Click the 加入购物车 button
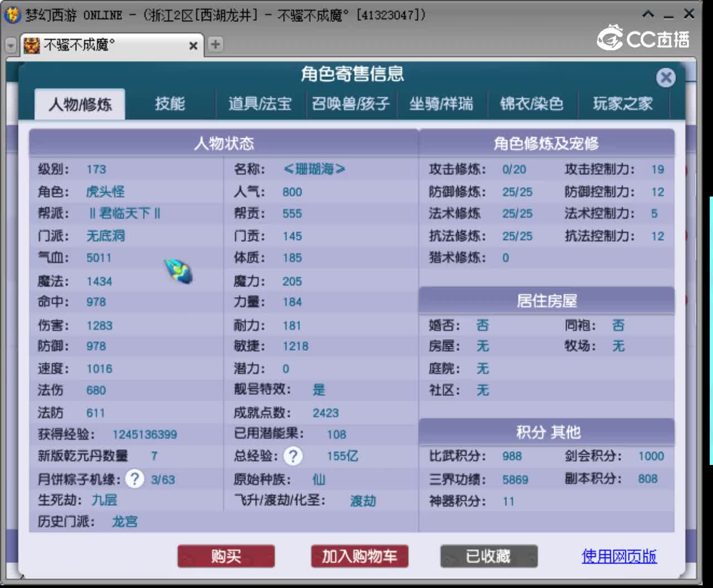The width and height of the screenshot is (713, 588). click(x=359, y=556)
